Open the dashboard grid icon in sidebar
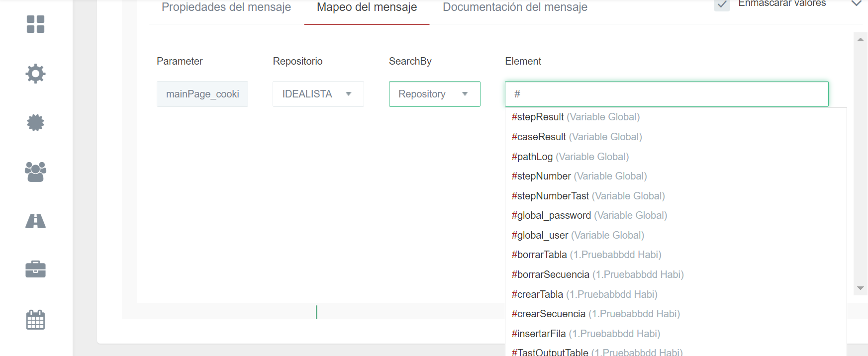 [35, 24]
